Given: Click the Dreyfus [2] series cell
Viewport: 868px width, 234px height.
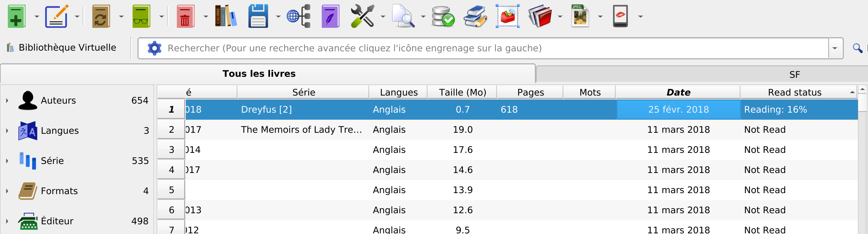Looking at the screenshot, I should (303, 109).
